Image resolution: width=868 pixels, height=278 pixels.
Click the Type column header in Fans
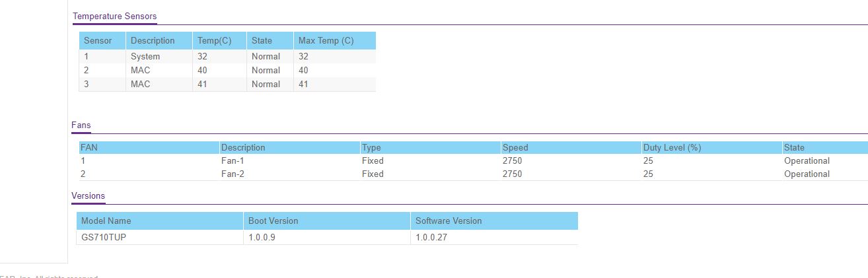click(x=371, y=147)
